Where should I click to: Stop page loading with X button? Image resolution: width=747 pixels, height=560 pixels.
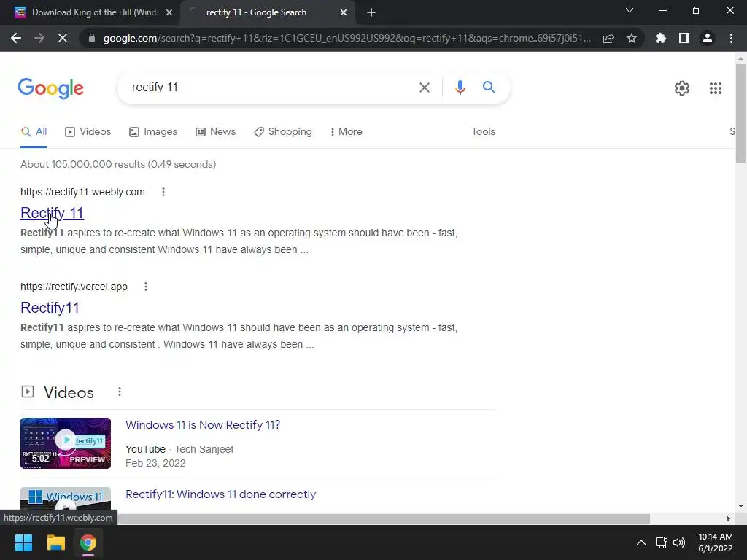[63, 38]
